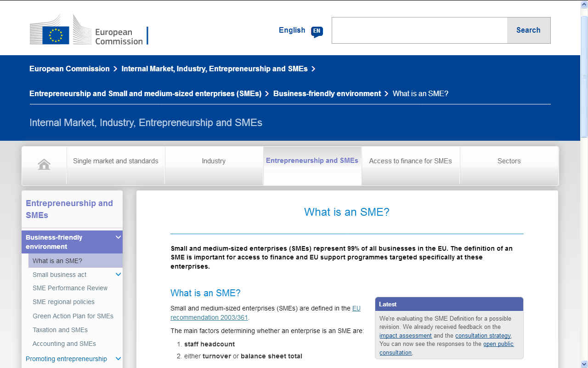Image resolution: width=588 pixels, height=368 pixels.
Task: Open the EN language selector icon
Action: 317,31
